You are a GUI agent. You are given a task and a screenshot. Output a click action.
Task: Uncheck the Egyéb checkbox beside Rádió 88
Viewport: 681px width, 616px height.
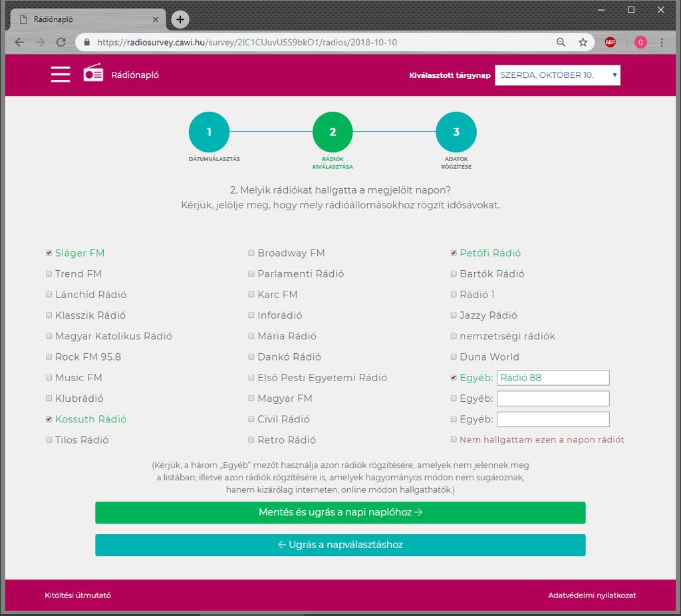coord(454,377)
